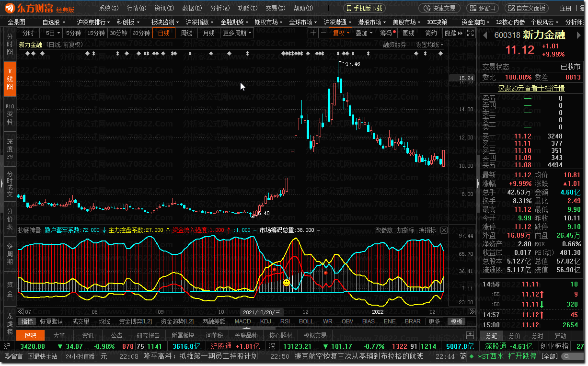Viewport: 588px width, 366px height.
Task: Click 注册 register link
Action: [566, 8]
